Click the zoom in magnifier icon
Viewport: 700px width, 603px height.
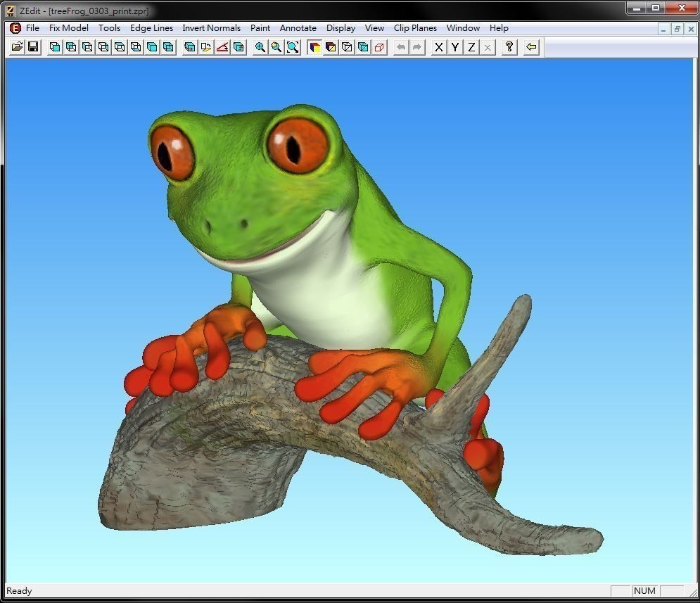pyautogui.click(x=260, y=47)
